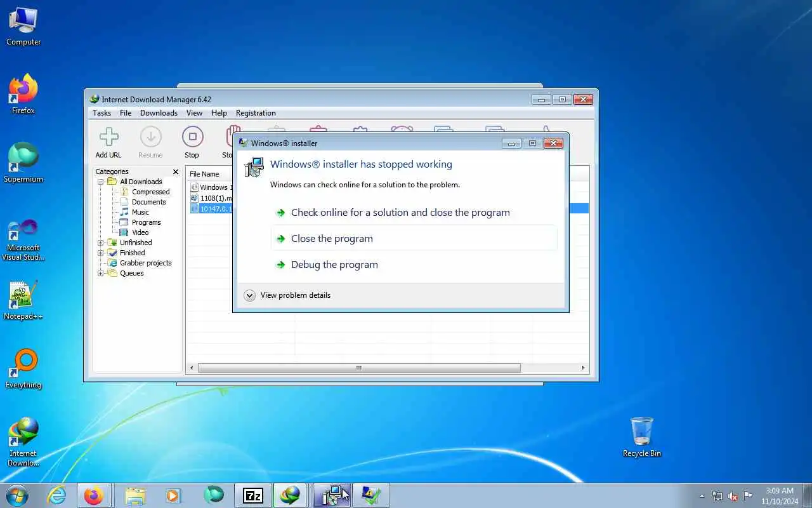Viewport: 812px width, 508px height.
Task: Launch Internet Explorer from the taskbar
Action: pos(57,495)
